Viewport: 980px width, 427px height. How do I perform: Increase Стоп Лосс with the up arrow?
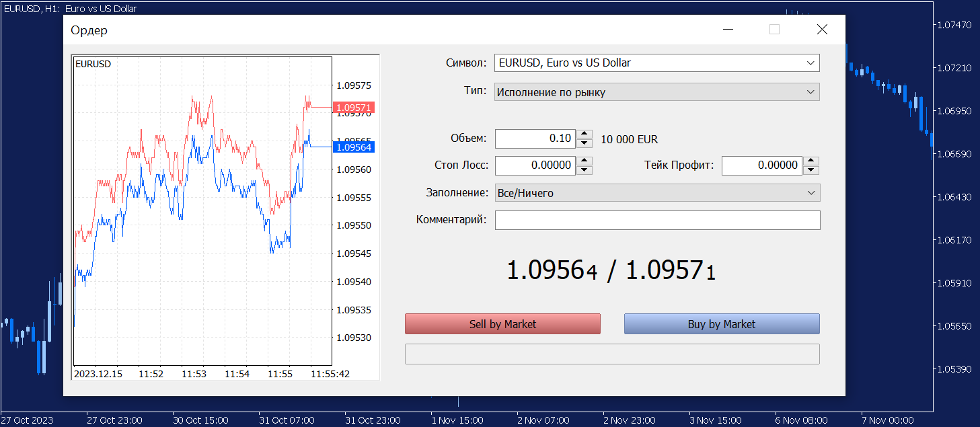(x=585, y=161)
